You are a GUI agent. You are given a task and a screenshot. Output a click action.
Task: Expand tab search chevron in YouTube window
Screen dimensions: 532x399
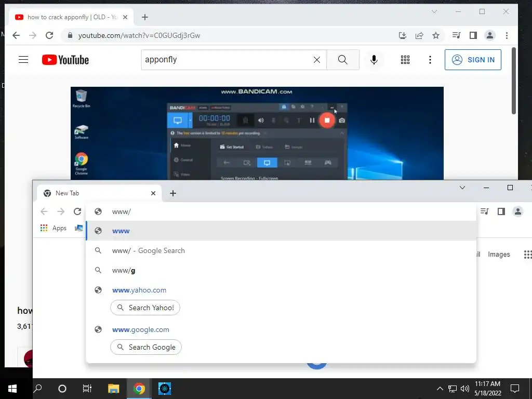(x=434, y=11)
